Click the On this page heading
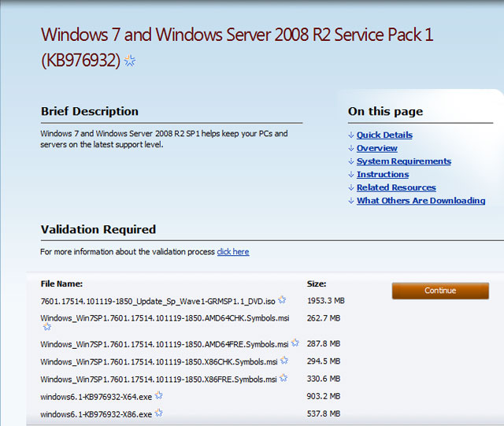504x426 pixels. (385, 112)
